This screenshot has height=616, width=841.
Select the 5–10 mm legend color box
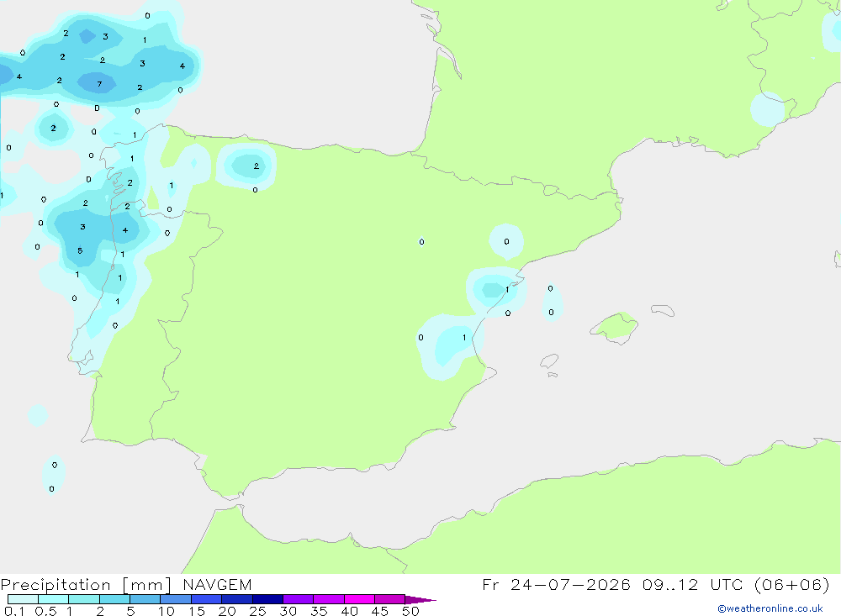click(x=145, y=599)
